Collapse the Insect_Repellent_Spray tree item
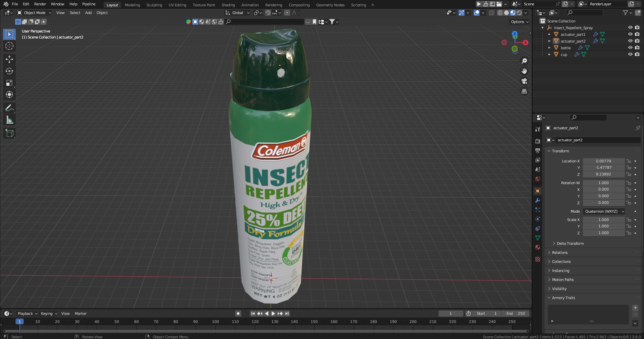644x339 pixels. pyautogui.click(x=542, y=27)
